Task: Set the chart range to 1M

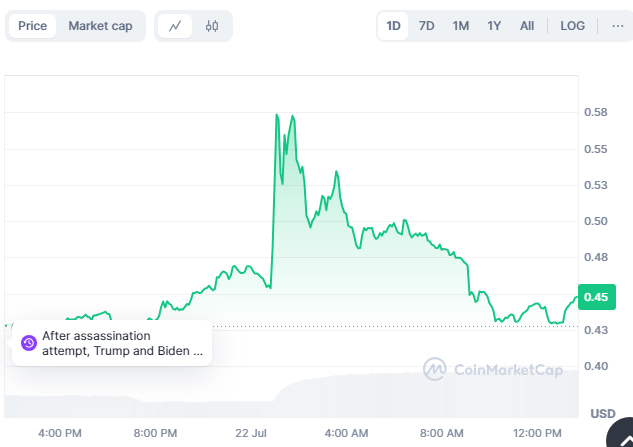Action: pyautogui.click(x=461, y=26)
